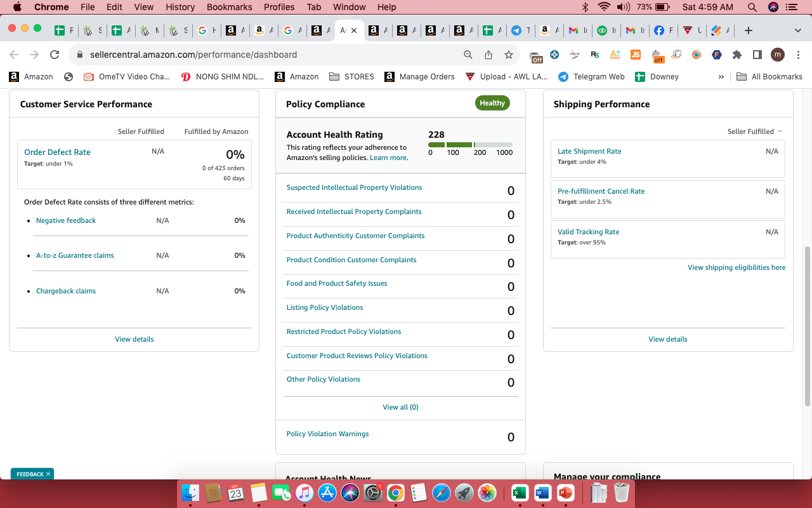
Task: Open Product Authenticity Customer Complaints
Action: pyautogui.click(x=355, y=236)
